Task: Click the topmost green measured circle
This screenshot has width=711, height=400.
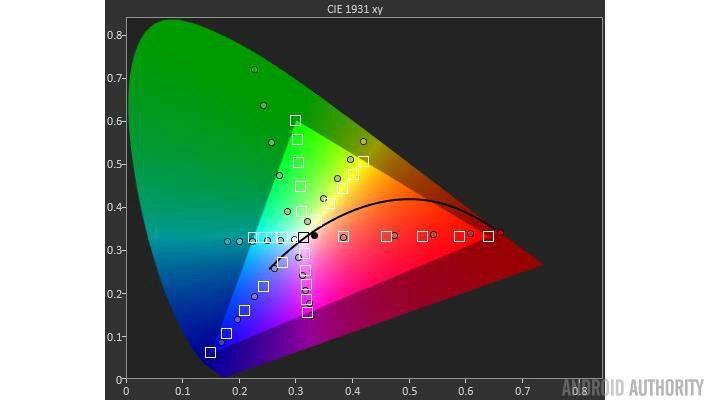Action: (x=254, y=70)
